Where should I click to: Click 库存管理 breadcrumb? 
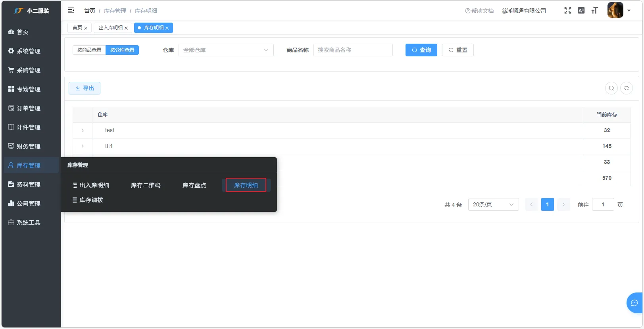[115, 11]
